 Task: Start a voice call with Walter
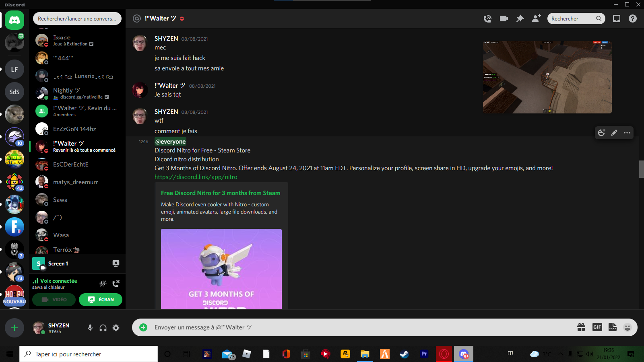[487, 19]
